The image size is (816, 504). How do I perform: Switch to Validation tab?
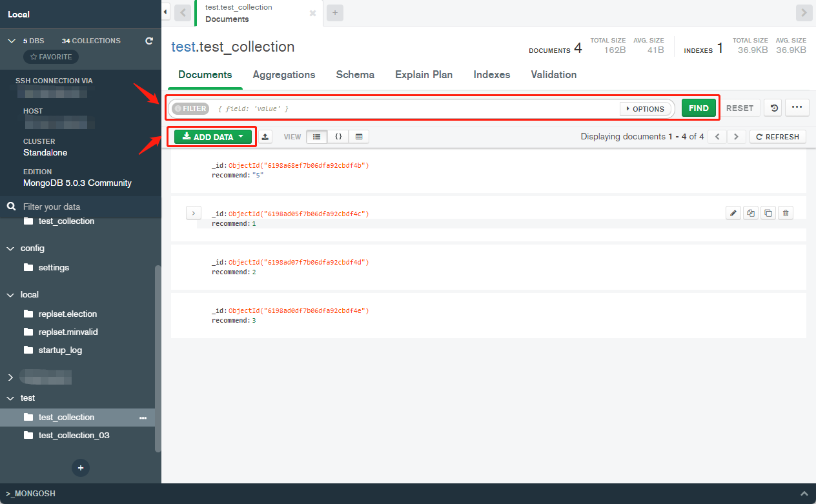point(554,75)
